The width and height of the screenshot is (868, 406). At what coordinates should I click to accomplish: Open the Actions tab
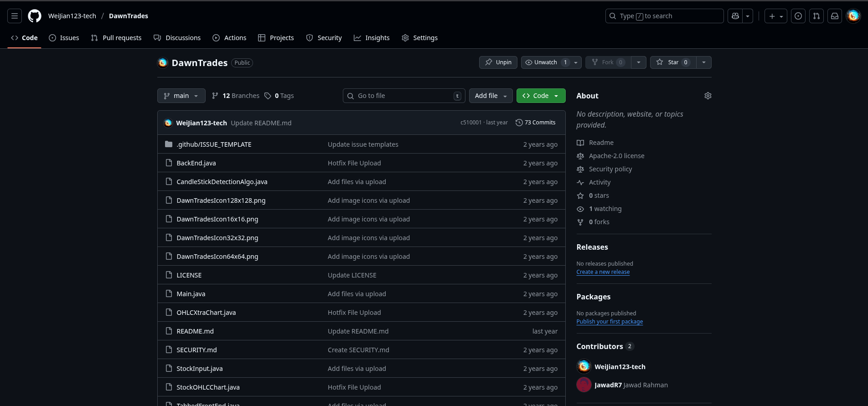(229, 38)
